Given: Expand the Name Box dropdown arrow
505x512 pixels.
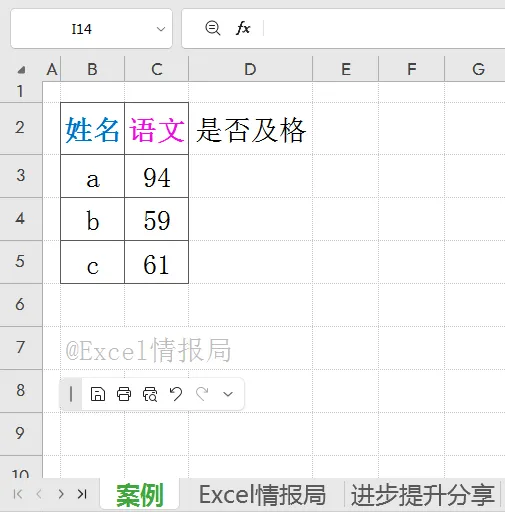Looking at the screenshot, I should pyautogui.click(x=161, y=29).
